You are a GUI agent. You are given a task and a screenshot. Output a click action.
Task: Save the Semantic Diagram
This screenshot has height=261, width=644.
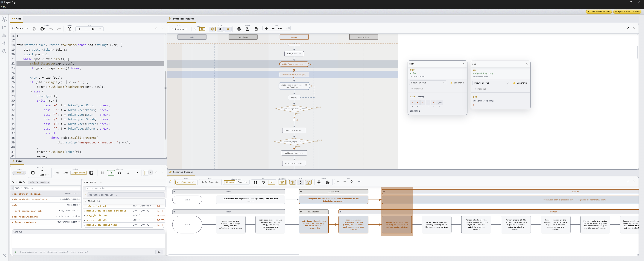[x=327, y=182]
